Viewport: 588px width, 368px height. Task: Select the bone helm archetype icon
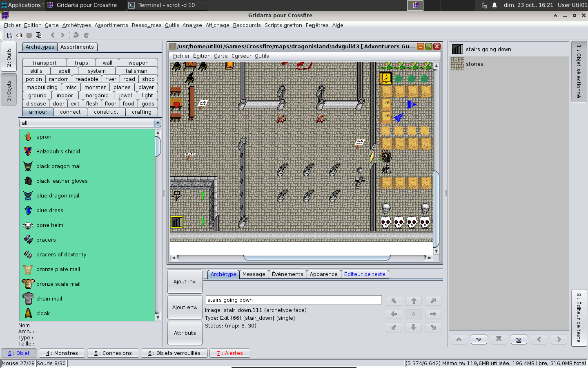click(x=28, y=225)
